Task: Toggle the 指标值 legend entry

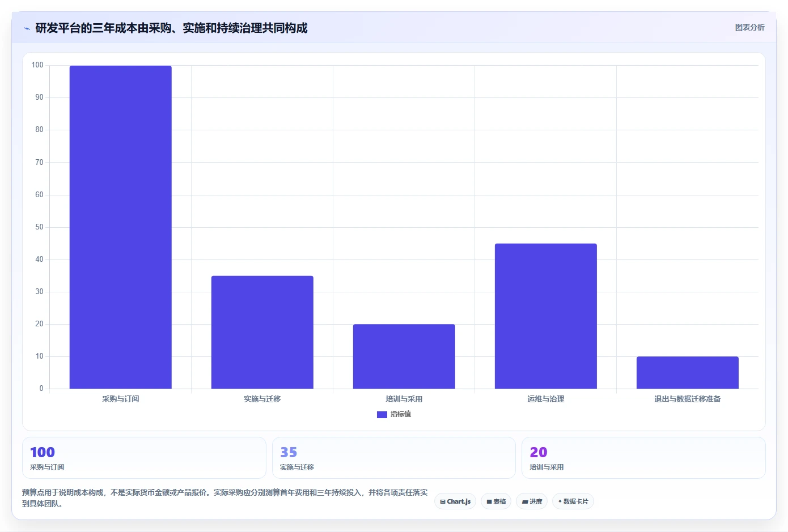Action: [x=394, y=414]
